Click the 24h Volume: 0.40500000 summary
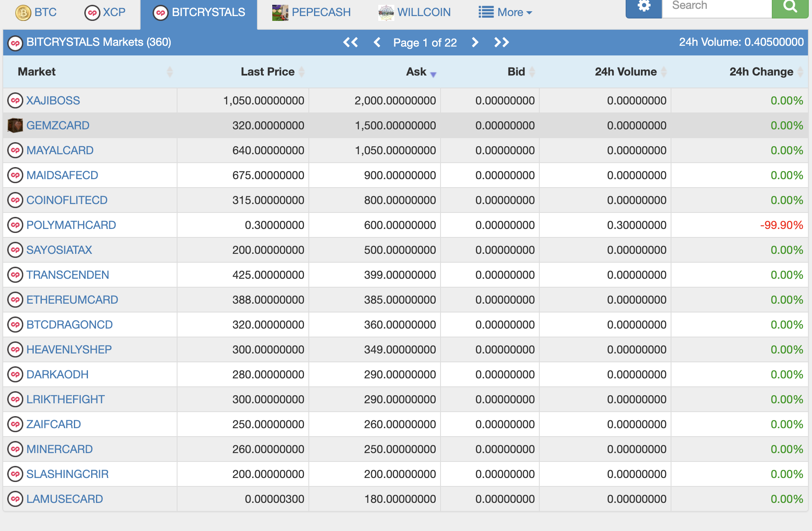This screenshot has height=531, width=812. (x=741, y=42)
